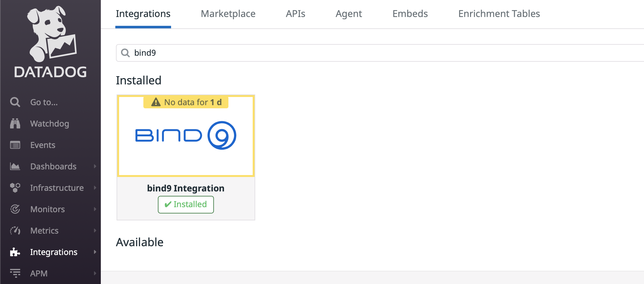Click the Installed button on bind9 tile
The image size is (644, 284).
pos(186,205)
